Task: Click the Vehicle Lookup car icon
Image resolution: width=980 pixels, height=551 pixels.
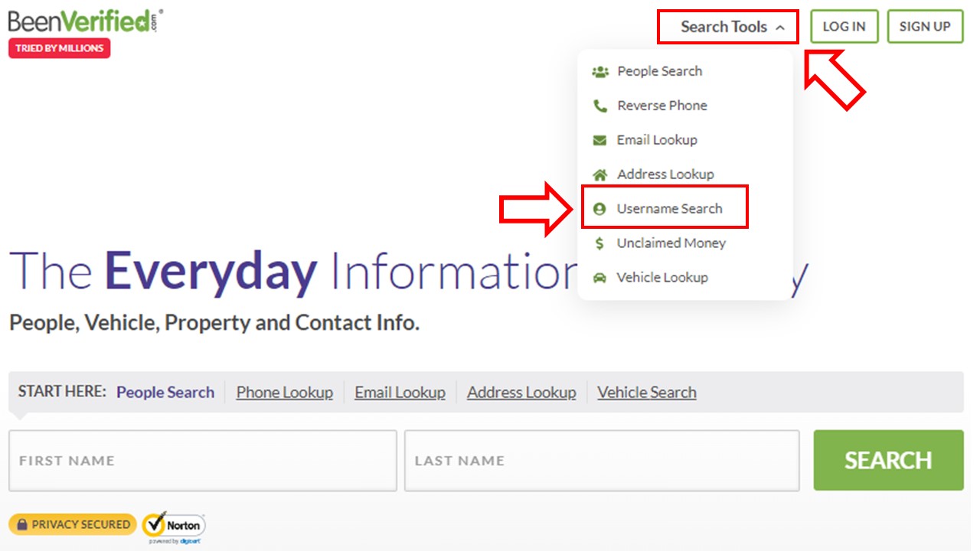Action: pyautogui.click(x=600, y=278)
